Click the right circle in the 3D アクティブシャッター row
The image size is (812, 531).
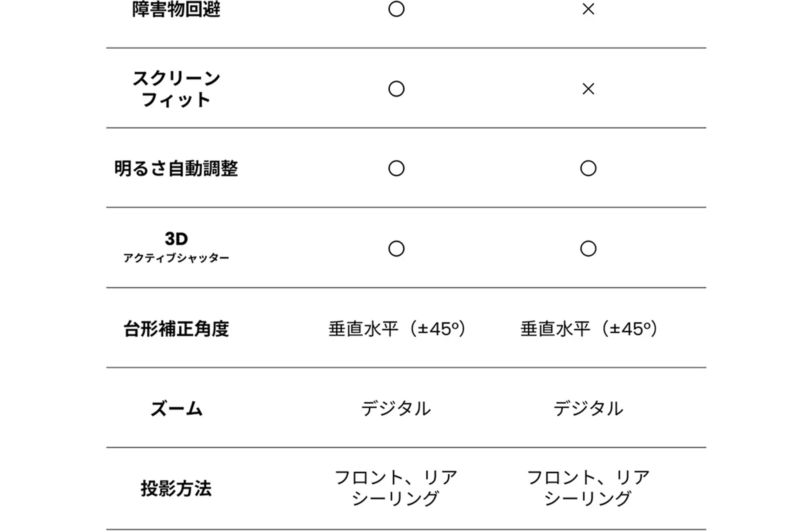tap(588, 249)
